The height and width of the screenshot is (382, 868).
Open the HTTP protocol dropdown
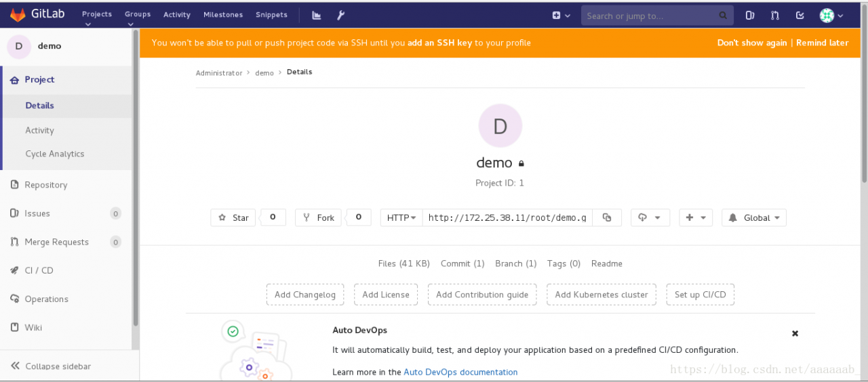point(401,217)
